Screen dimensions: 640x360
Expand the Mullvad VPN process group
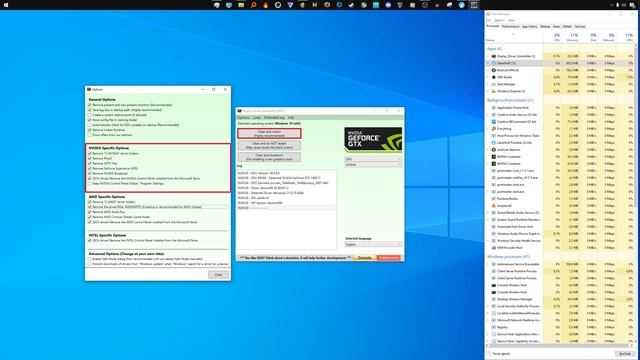coord(488,70)
